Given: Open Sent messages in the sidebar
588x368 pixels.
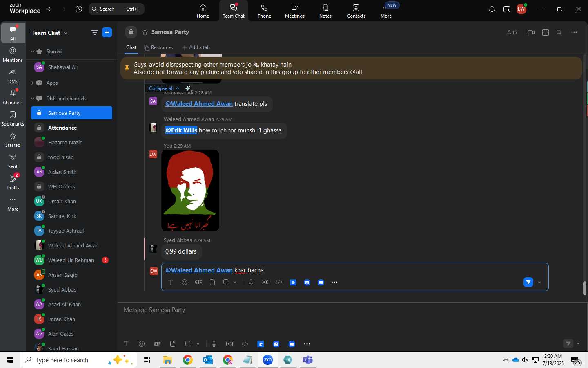Looking at the screenshot, I should point(13,161).
